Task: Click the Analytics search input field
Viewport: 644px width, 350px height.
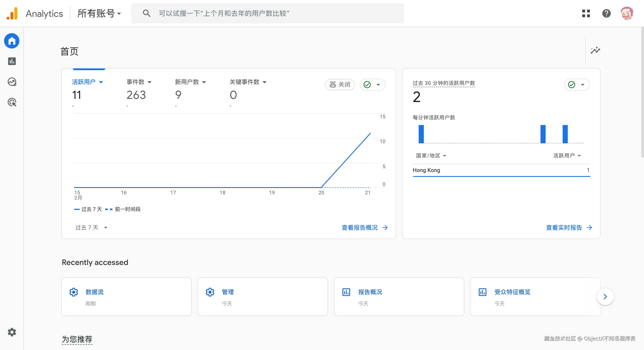Action: (267, 13)
